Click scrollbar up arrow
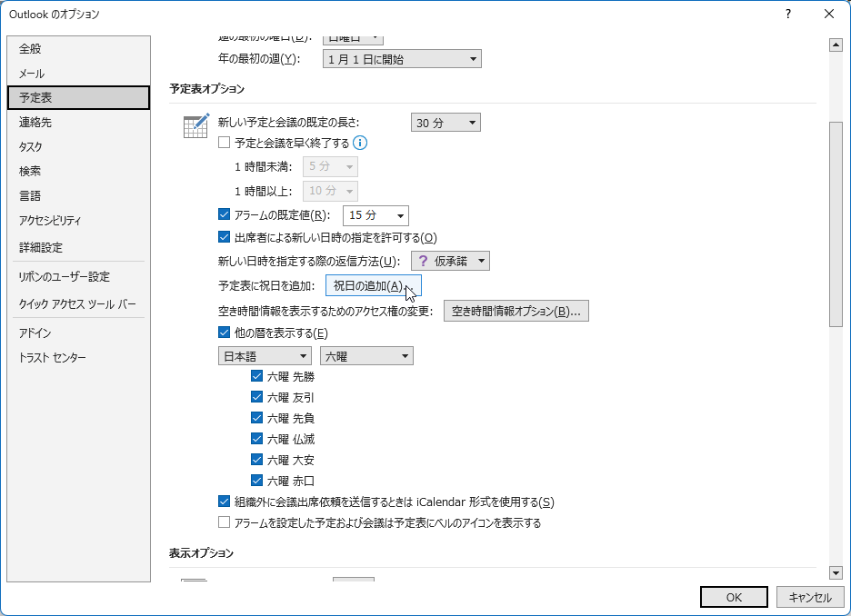This screenshot has width=851, height=616. pyautogui.click(x=836, y=45)
